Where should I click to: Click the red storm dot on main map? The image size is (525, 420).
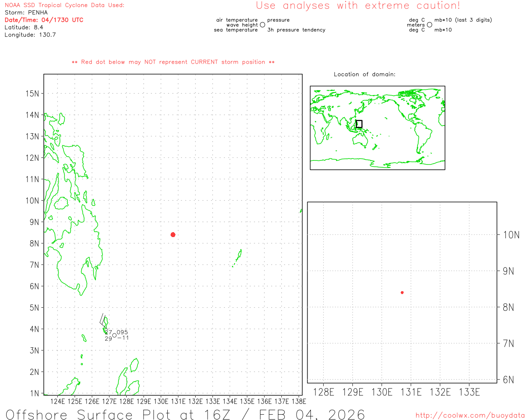(173, 235)
